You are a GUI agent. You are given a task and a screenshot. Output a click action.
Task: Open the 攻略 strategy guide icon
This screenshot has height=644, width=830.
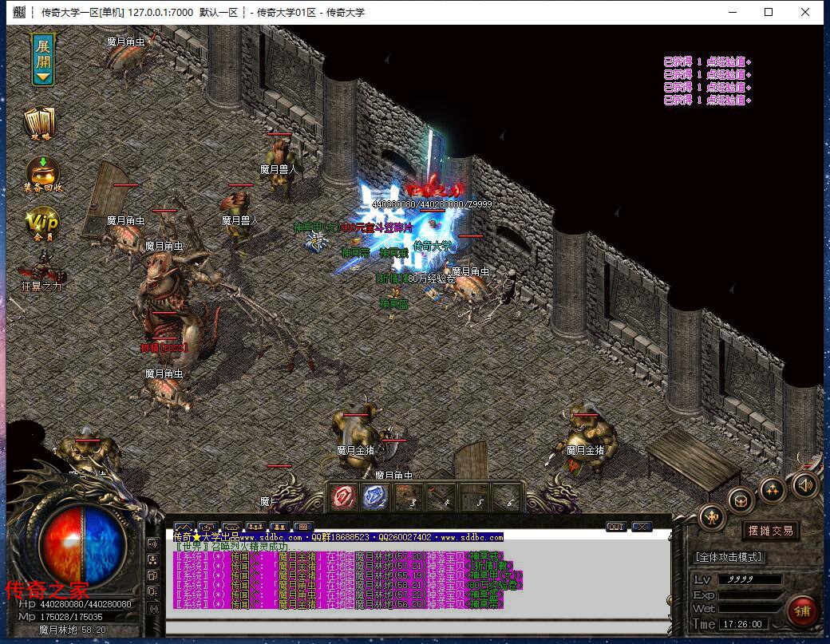pyautogui.click(x=41, y=124)
